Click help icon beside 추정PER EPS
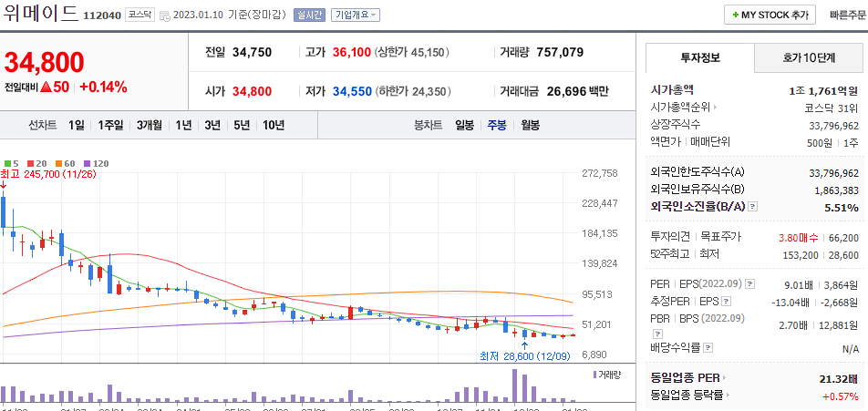Viewport: 868px width, 411px height. 727,302
